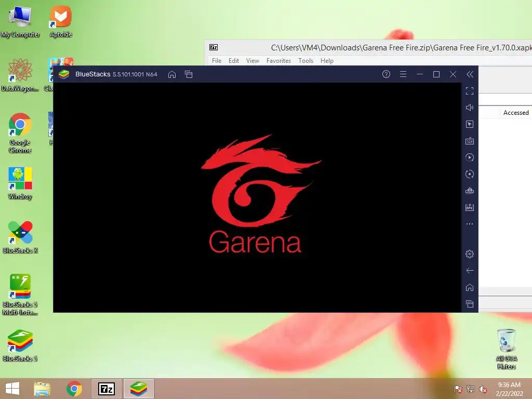The image size is (532, 399).
Task: Click BlueStacks logo in title bar
Action: [64, 74]
